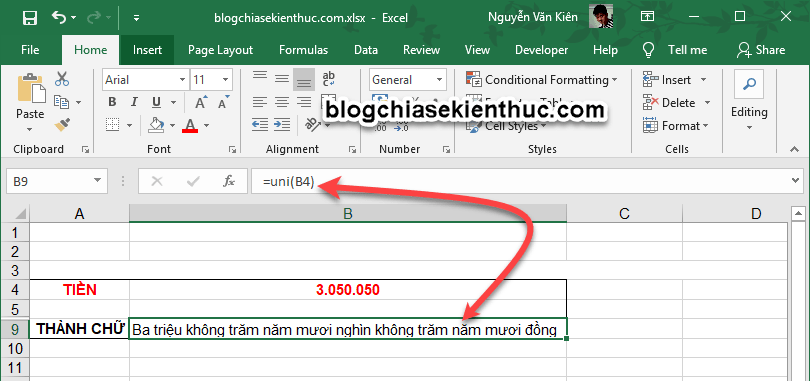Open text Orientation options

click(313, 124)
